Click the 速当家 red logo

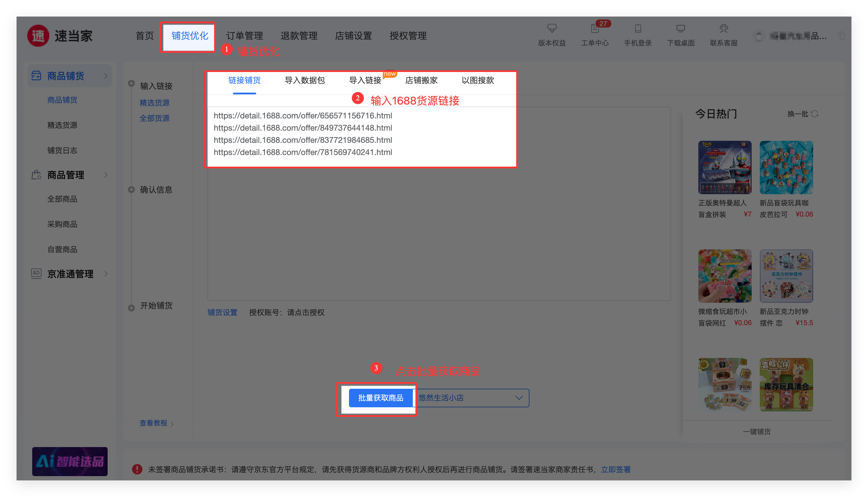39,36
